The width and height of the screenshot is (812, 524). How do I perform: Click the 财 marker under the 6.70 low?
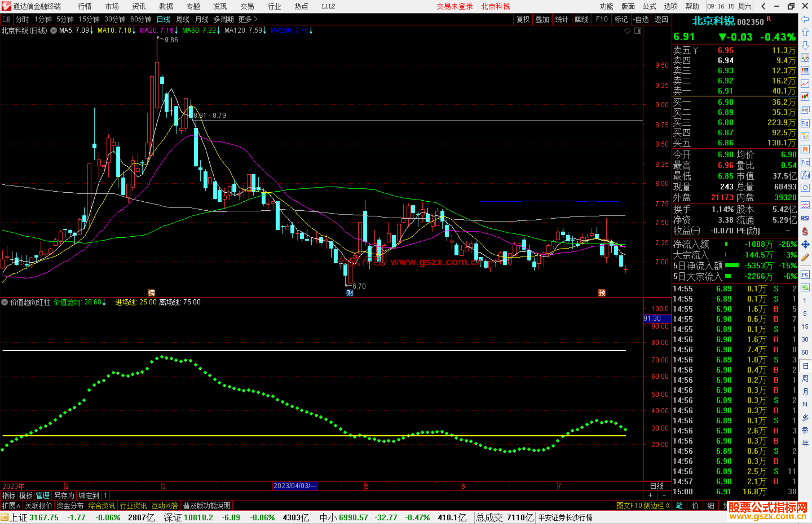click(350, 293)
